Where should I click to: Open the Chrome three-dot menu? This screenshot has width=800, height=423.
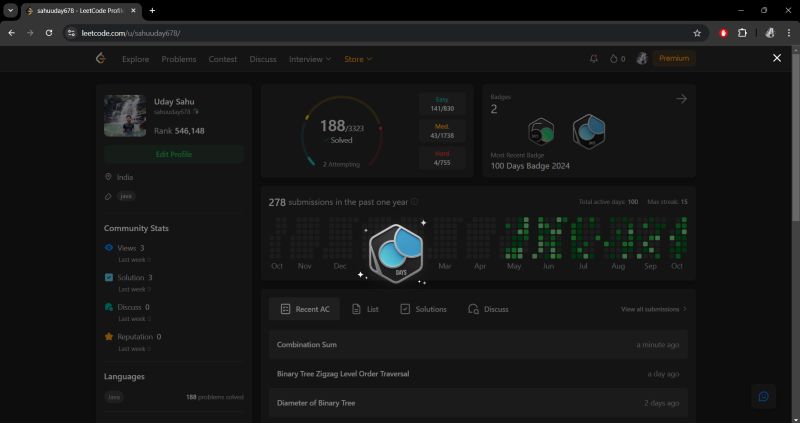(x=789, y=33)
